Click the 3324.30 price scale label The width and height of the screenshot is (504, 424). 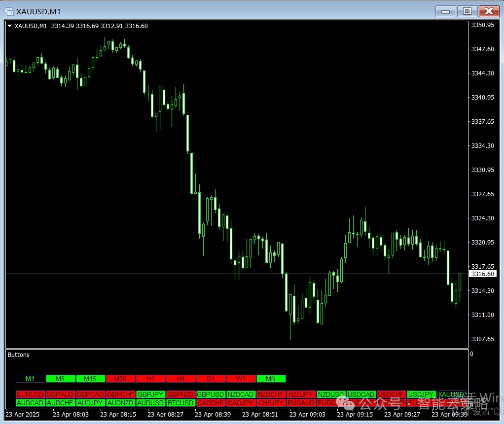[482, 218]
